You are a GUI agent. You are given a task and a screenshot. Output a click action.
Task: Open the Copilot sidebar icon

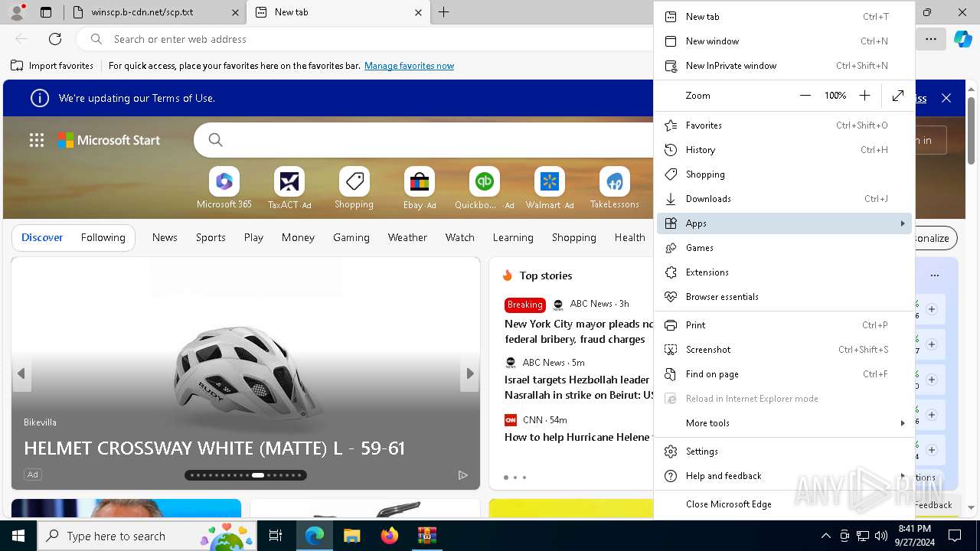point(962,39)
